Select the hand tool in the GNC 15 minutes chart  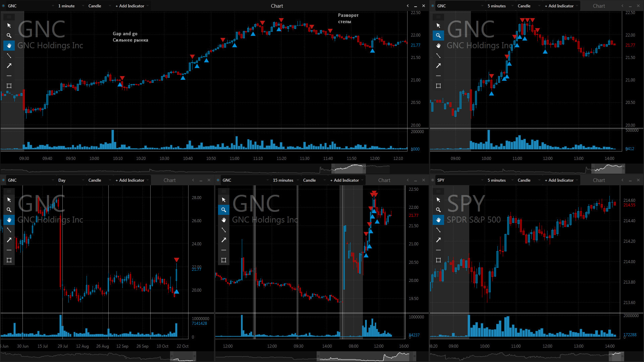point(224,220)
